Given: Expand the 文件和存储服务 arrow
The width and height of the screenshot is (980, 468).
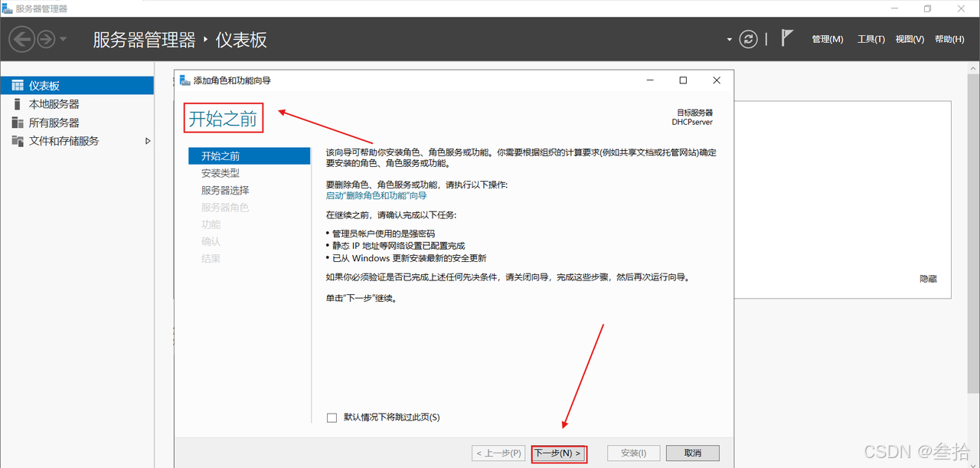Looking at the screenshot, I should pos(148,141).
